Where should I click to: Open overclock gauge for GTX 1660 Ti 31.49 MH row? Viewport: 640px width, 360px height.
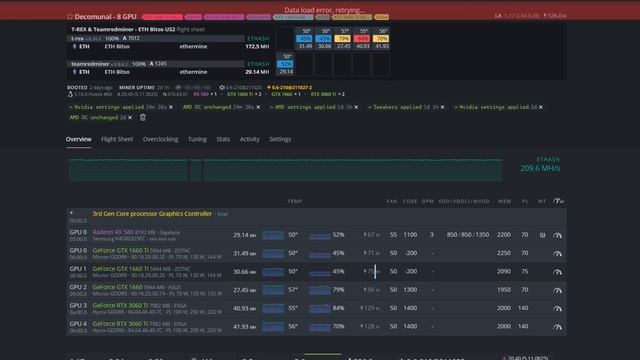[557, 253]
